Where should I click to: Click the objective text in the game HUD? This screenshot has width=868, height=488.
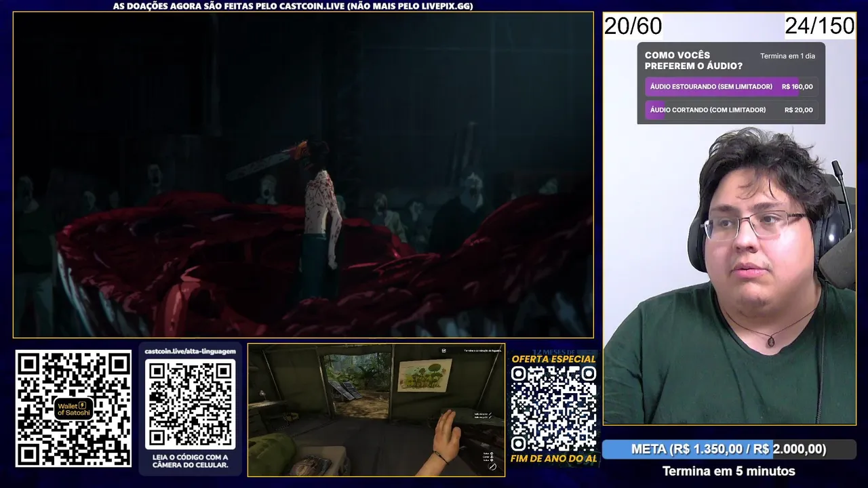pyautogui.click(x=482, y=350)
